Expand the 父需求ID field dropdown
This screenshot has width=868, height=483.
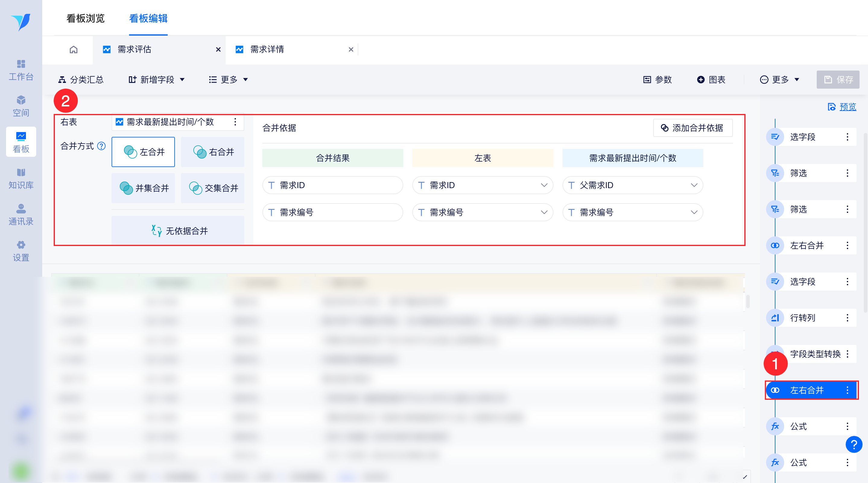click(694, 185)
